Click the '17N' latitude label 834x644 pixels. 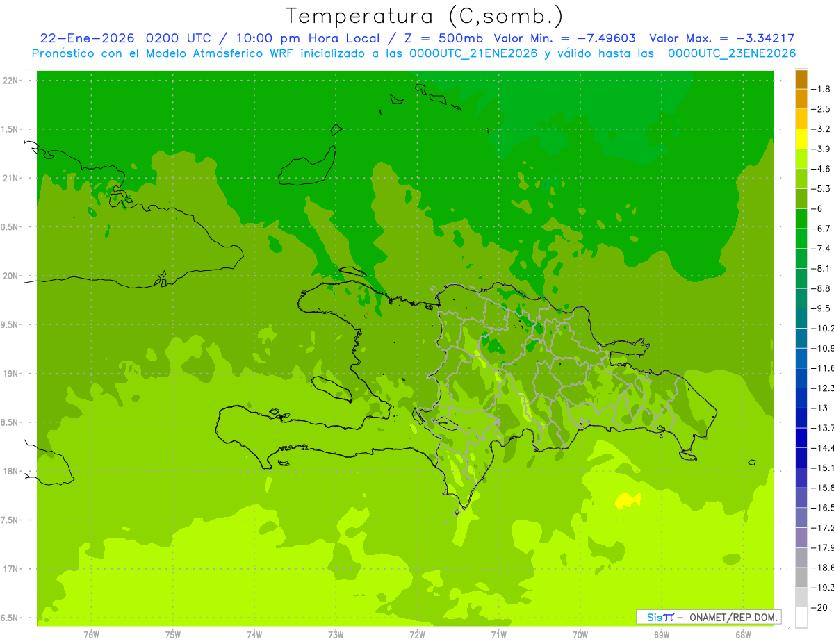click(11, 570)
